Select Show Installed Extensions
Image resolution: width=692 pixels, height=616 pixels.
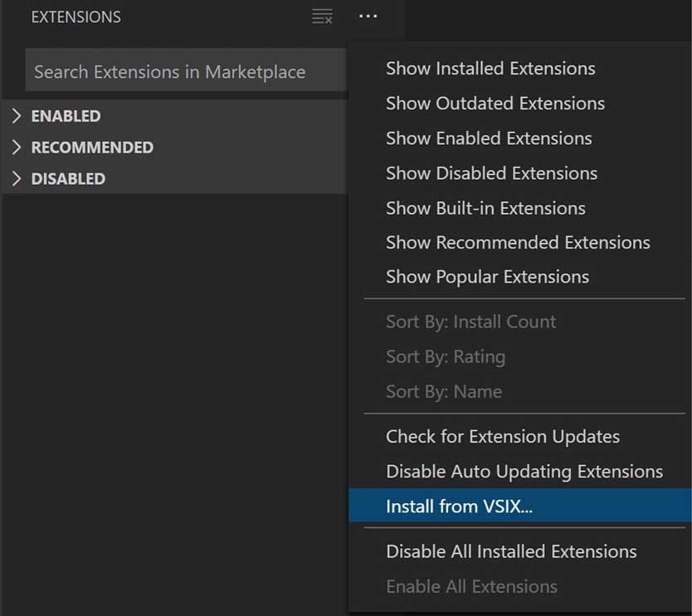click(x=520, y=69)
